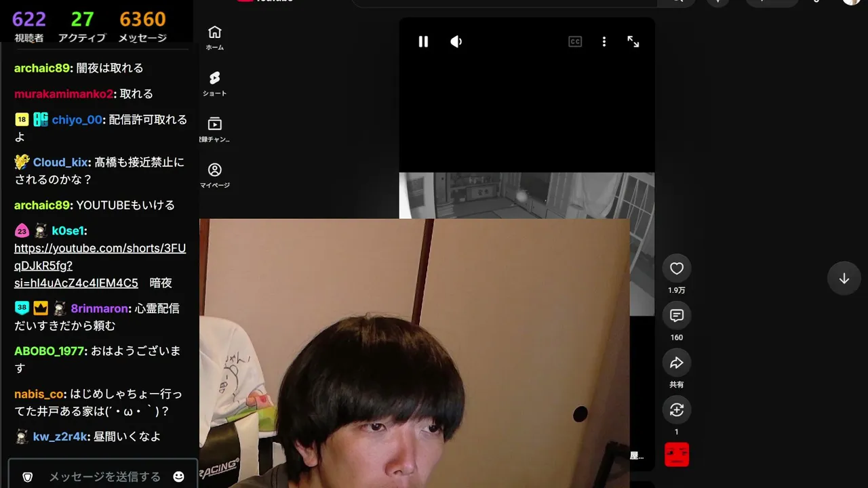
Task: Mute the Shorts video volume
Action: click(x=456, y=41)
